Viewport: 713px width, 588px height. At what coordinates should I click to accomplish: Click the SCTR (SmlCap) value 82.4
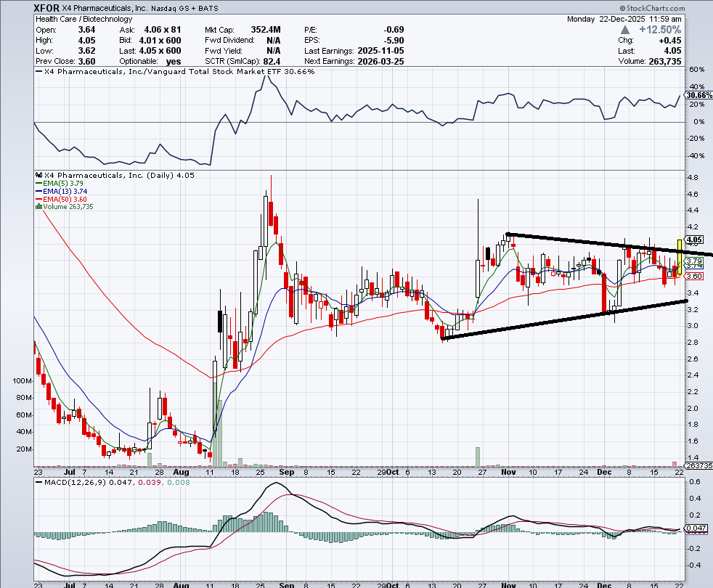coord(272,62)
